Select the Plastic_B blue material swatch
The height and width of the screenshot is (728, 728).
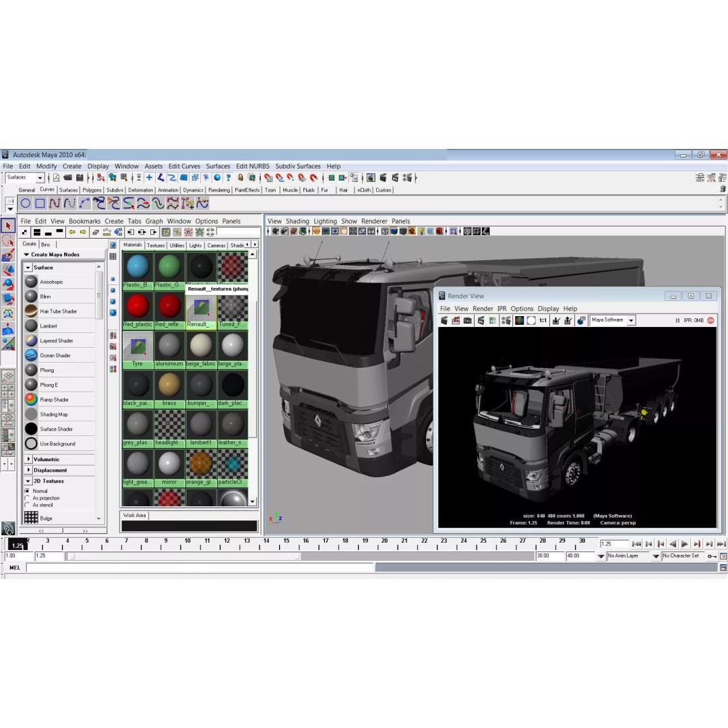[138, 271]
